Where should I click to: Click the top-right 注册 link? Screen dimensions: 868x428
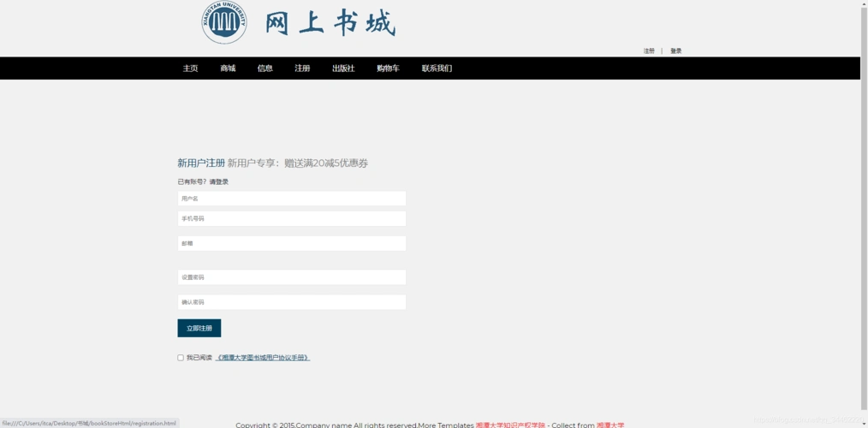[x=649, y=51]
